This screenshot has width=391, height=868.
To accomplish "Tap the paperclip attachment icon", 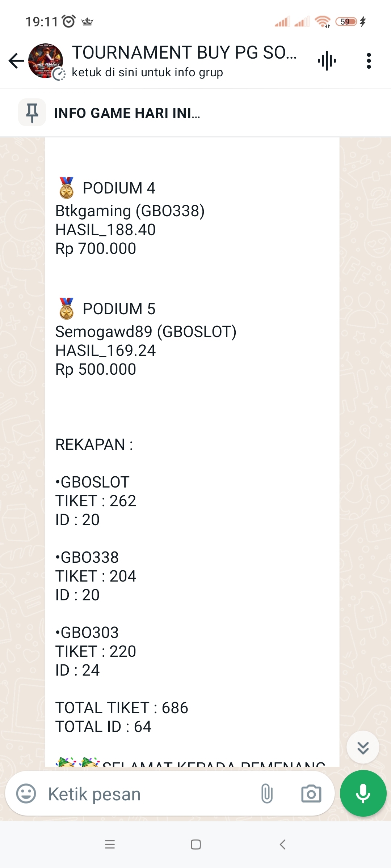I will point(267,794).
